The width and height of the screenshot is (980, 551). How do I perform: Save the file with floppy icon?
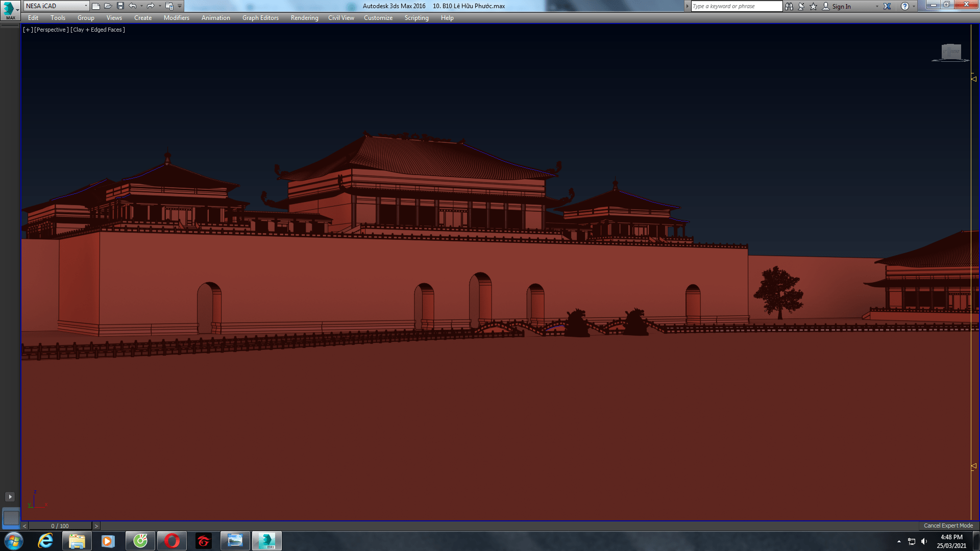tap(120, 6)
